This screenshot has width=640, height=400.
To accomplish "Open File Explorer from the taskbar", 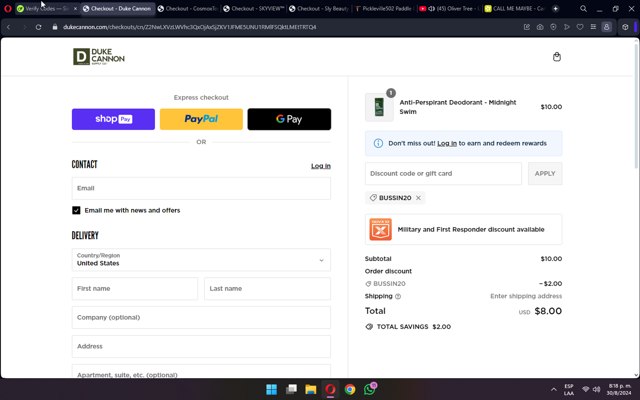I will point(311,389).
